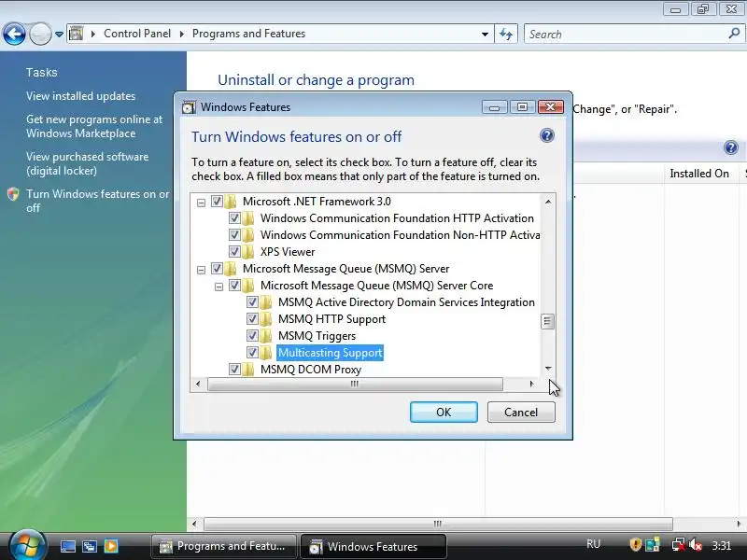Switch to Programs and Features taskbar button

click(x=224, y=546)
